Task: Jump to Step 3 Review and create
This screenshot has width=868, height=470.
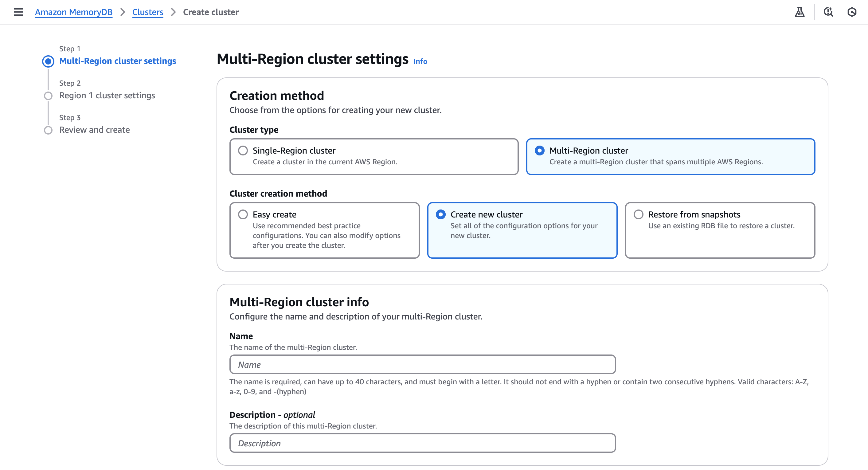Action: click(94, 130)
